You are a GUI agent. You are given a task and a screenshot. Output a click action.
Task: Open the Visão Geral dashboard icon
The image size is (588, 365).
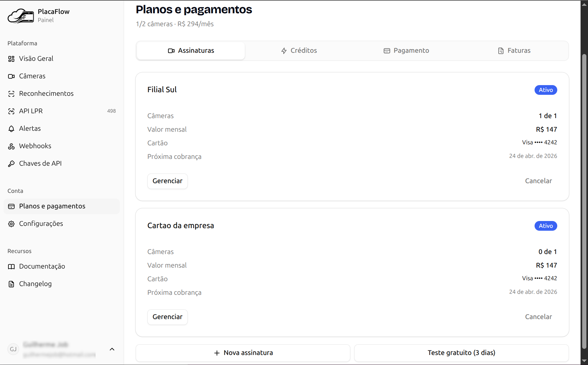[11, 59]
